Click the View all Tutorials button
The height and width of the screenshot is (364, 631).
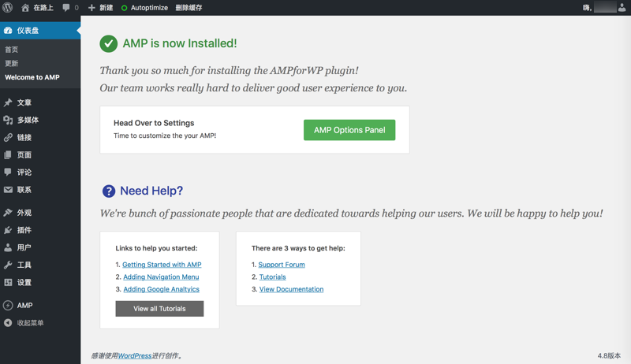coord(159,309)
